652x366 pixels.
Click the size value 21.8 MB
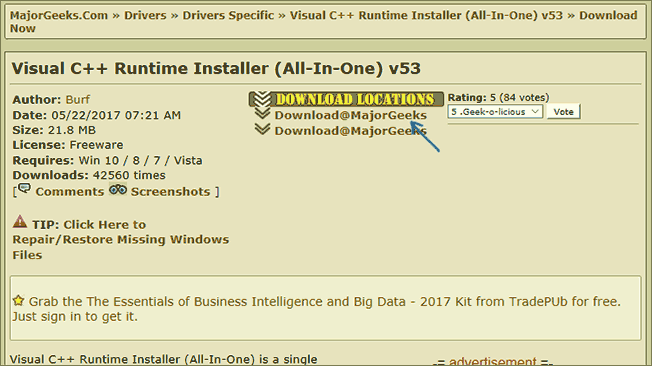click(x=72, y=130)
